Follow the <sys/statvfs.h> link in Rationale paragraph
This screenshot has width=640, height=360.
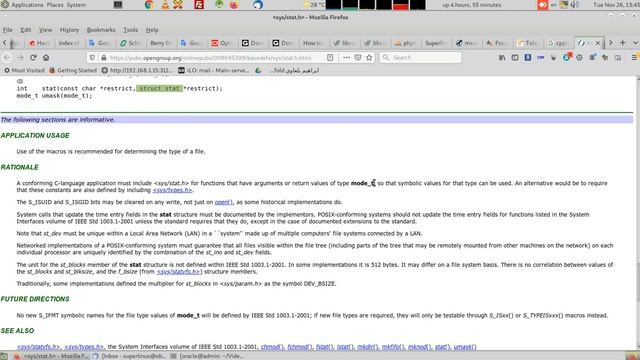coord(179,271)
